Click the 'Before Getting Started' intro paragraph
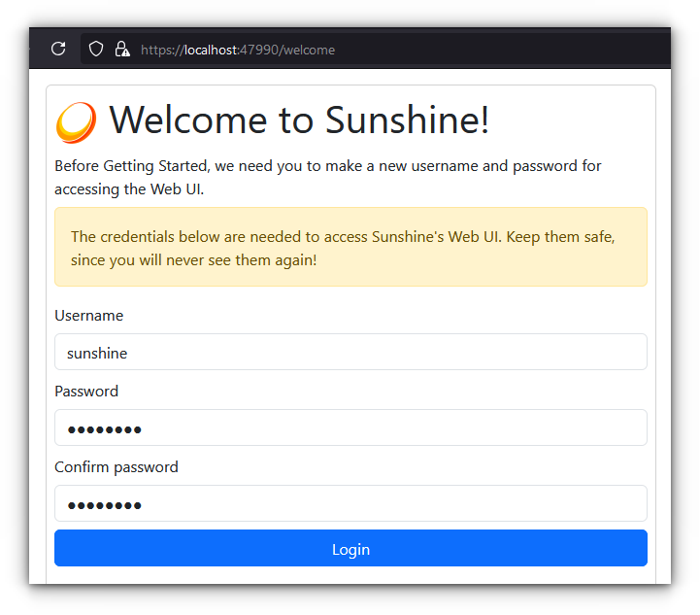Image resolution: width=700 pixels, height=615 pixels. pyautogui.click(x=328, y=177)
